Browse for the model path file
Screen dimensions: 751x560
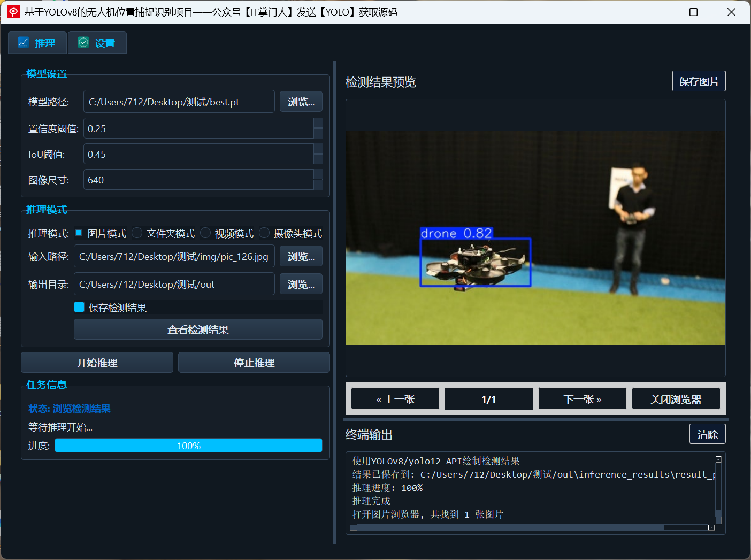click(301, 102)
